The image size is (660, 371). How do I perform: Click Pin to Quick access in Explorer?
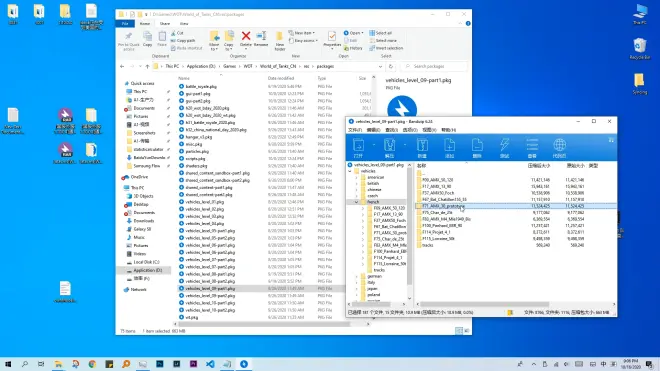(x=128, y=41)
